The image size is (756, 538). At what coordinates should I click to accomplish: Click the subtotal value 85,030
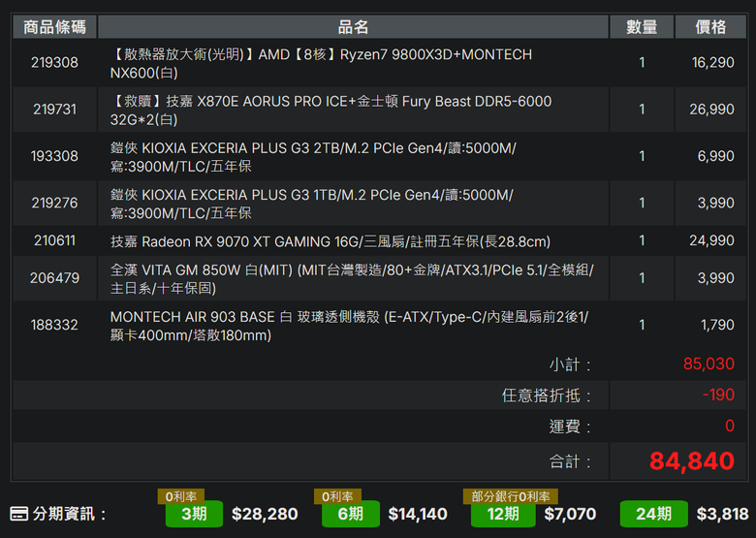pyautogui.click(x=709, y=364)
